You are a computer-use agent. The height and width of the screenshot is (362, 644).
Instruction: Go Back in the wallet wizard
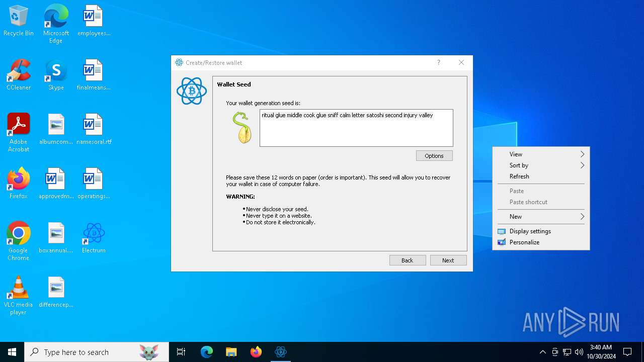408,260
